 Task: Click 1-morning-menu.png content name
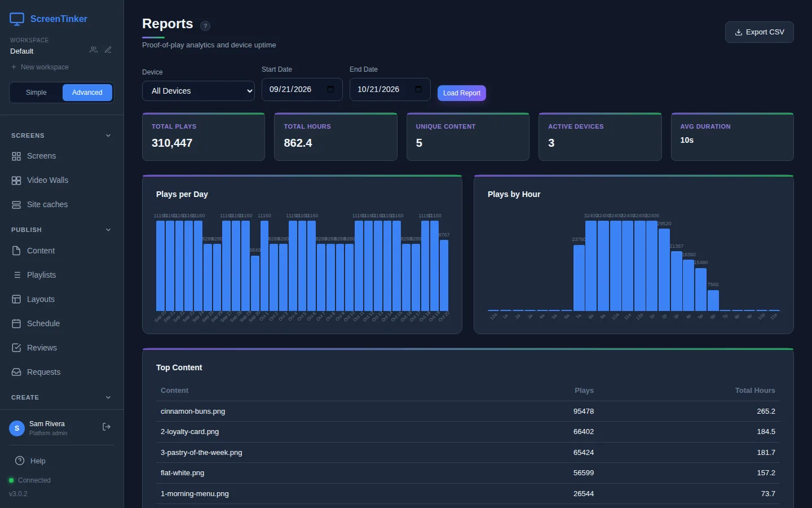coord(195,494)
